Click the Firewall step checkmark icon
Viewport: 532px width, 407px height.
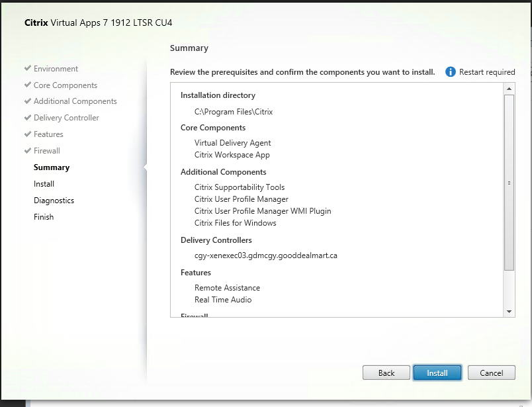tap(28, 150)
